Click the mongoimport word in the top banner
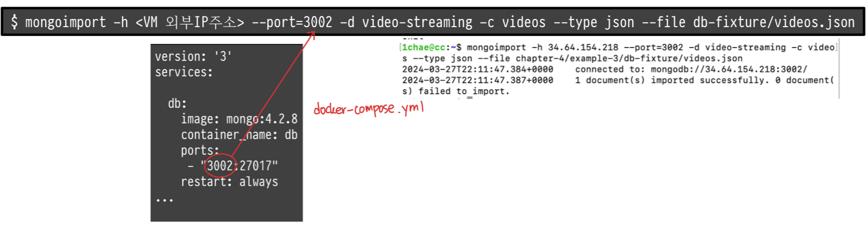Image resolution: width=868 pixels, height=231 pixels. click(66, 23)
